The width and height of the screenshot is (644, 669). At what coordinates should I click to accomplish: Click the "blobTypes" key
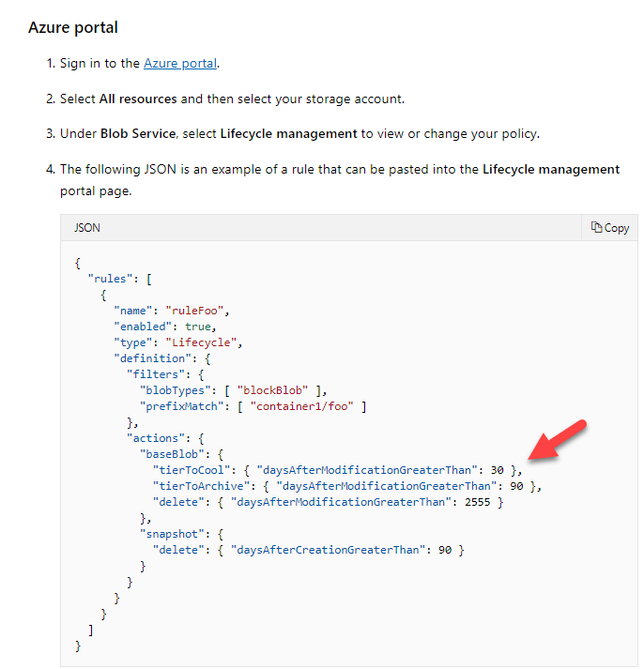(x=176, y=391)
